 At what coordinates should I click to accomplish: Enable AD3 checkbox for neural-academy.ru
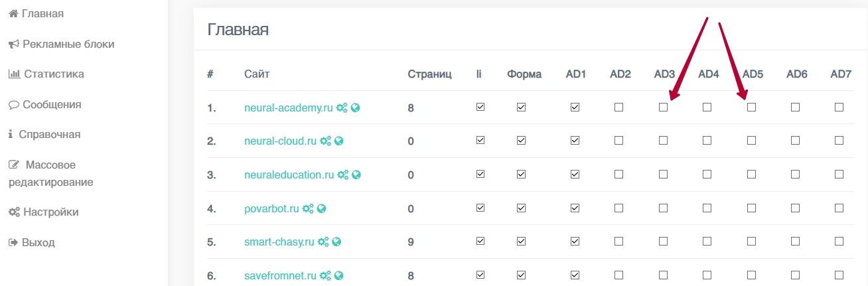tap(663, 107)
